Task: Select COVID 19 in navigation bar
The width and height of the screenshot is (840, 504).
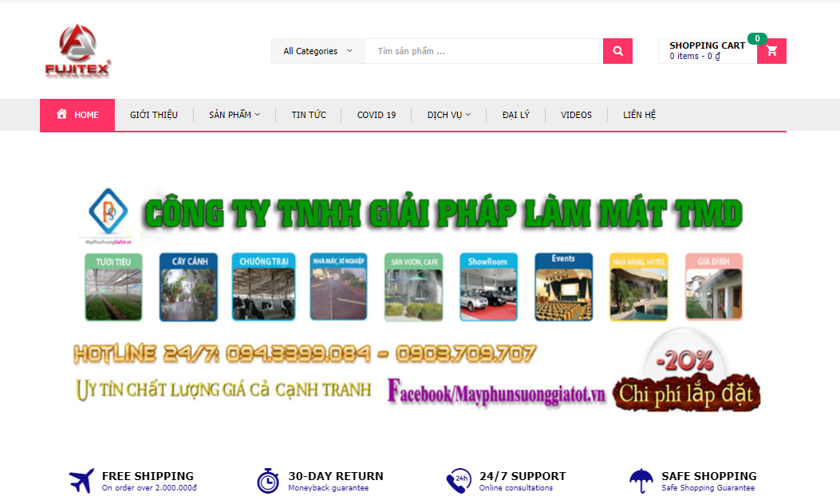Action: click(377, 115)
